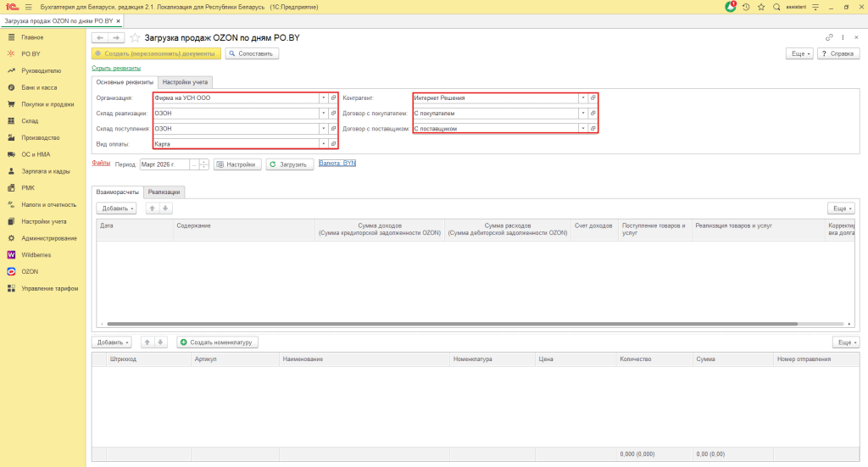Open Контрагент field's open-record icon
The image size is (868, 467).
593,98
